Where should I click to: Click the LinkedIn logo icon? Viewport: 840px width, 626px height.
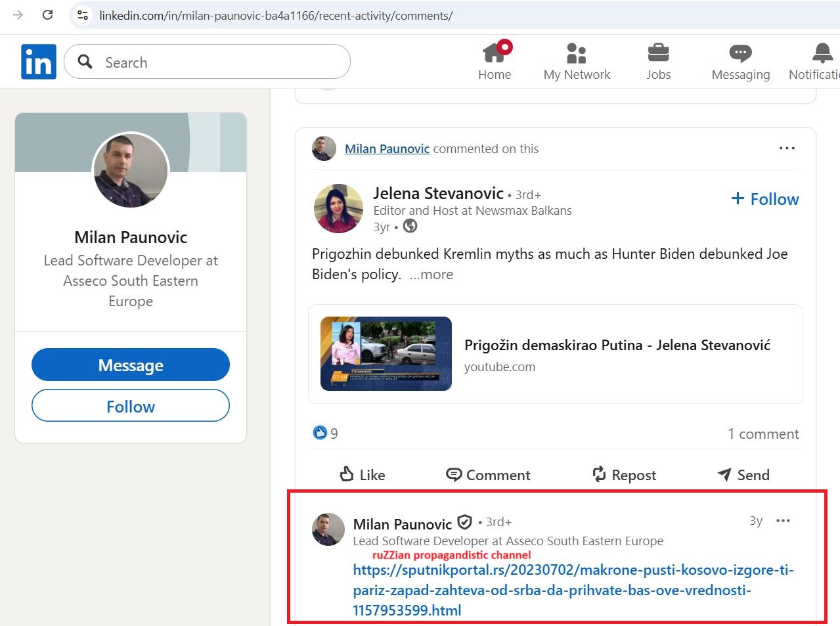point(39,62)
